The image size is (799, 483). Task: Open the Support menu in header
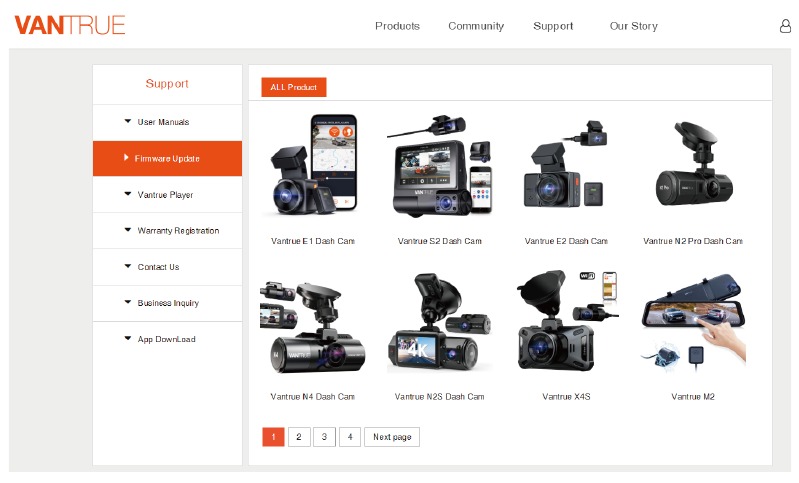[553, 26]
